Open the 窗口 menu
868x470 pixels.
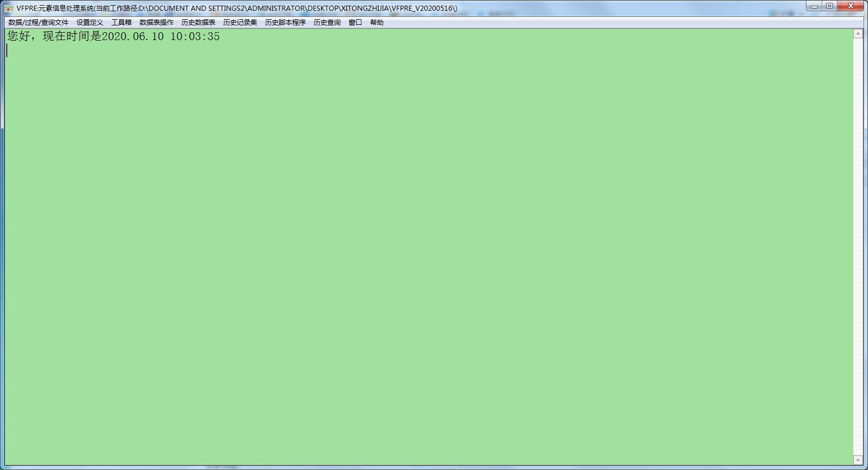(355, 23)
